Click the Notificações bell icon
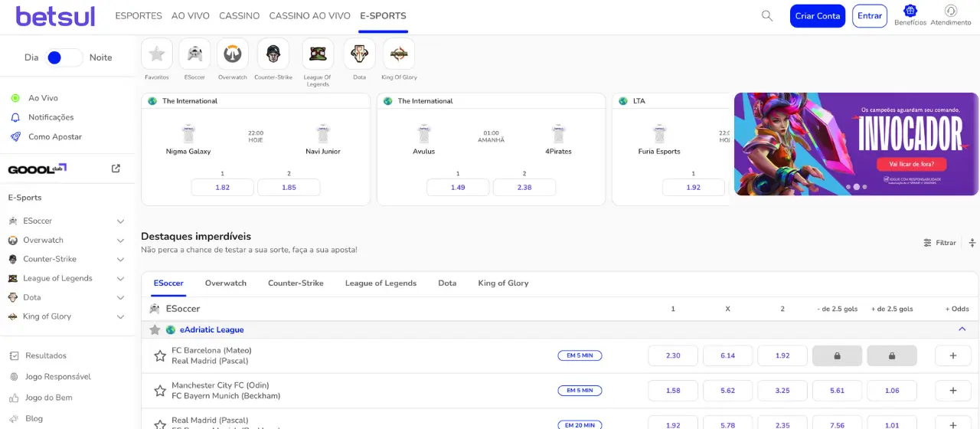Viewport: 980px width, 429px height. (x=15, y=117)
